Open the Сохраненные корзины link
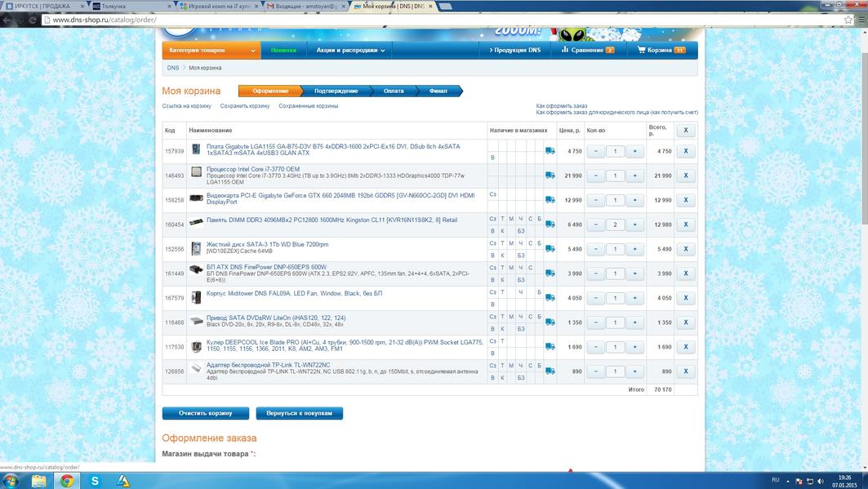Screen dimensions: 868x489 pos(309,105)
